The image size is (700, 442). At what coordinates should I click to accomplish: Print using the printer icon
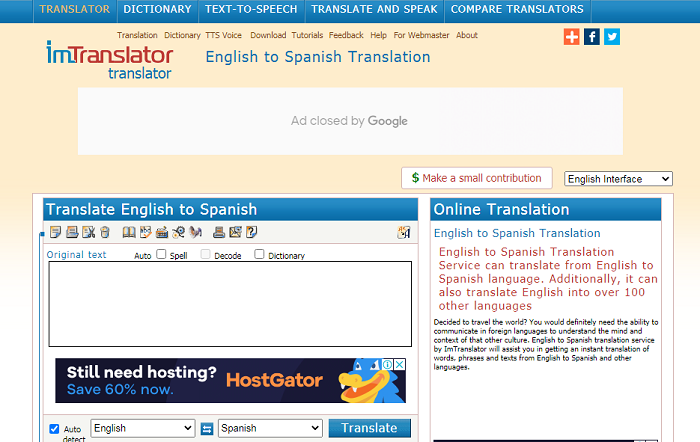[x=219, y=232]
